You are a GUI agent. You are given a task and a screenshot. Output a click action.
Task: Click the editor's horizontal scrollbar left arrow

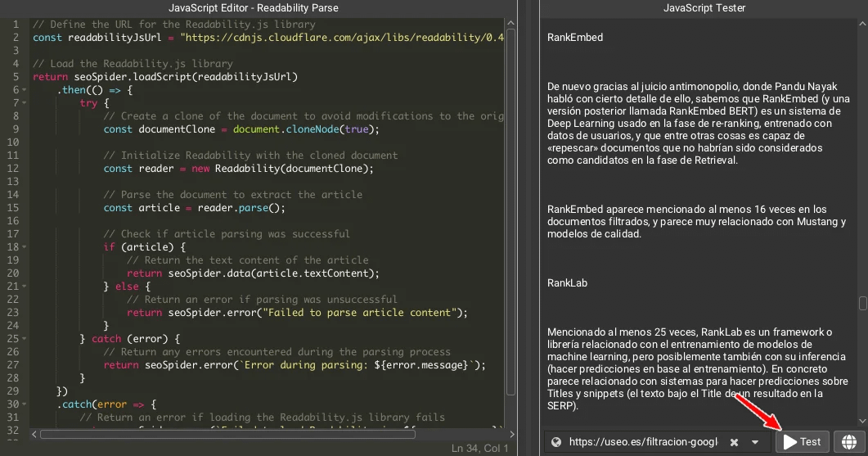pos(34,435)
